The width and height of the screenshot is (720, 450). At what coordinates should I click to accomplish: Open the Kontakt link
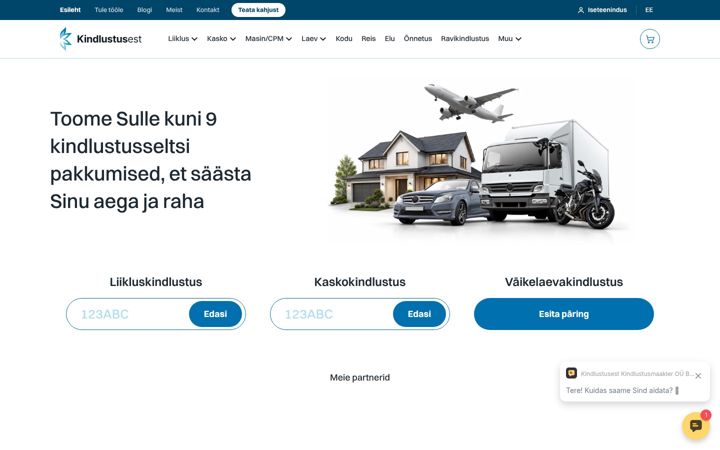coord(208,10)
